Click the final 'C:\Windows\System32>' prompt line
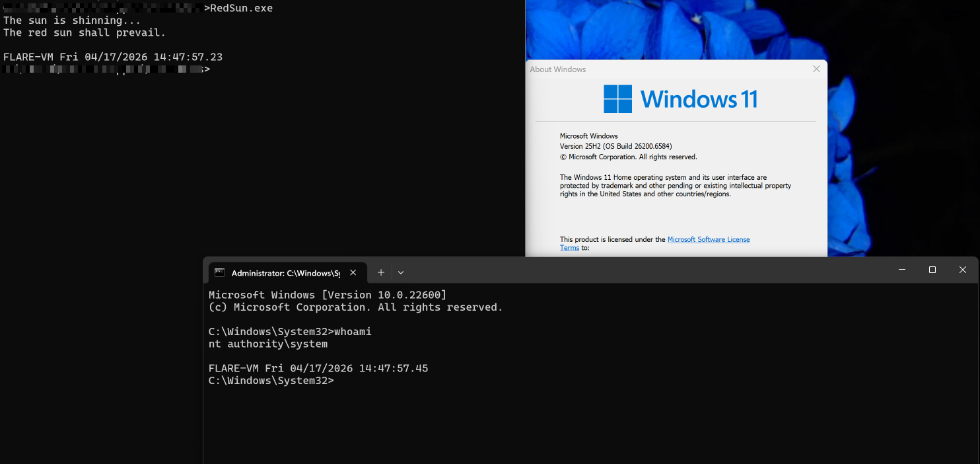 tap(271, 381)
